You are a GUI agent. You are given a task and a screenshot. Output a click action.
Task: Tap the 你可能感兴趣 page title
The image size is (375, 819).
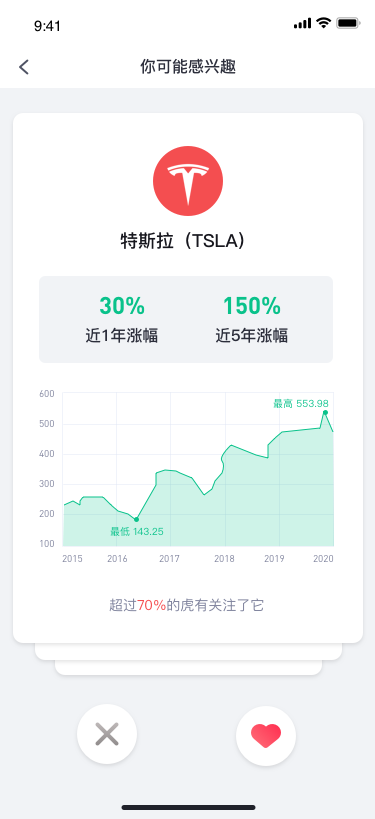tap(188, 67)
